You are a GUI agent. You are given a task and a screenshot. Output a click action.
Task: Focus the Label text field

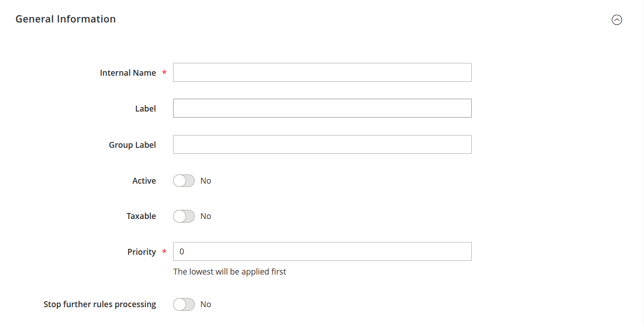[x=322, y=108]
